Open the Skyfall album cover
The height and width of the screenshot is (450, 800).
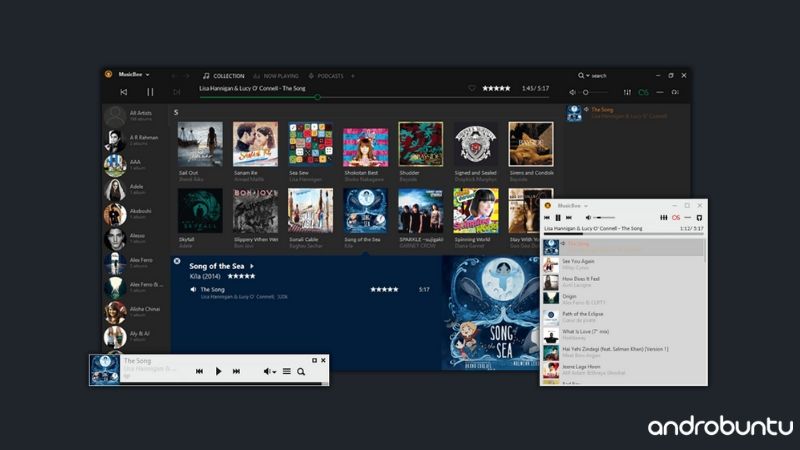click(x=200, y=211)
